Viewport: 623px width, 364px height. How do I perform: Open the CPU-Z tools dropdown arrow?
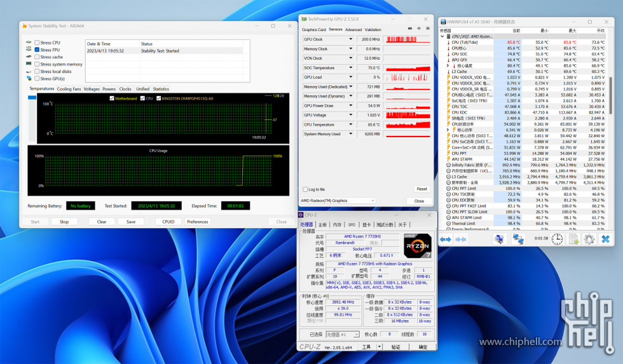pos(379,347)
